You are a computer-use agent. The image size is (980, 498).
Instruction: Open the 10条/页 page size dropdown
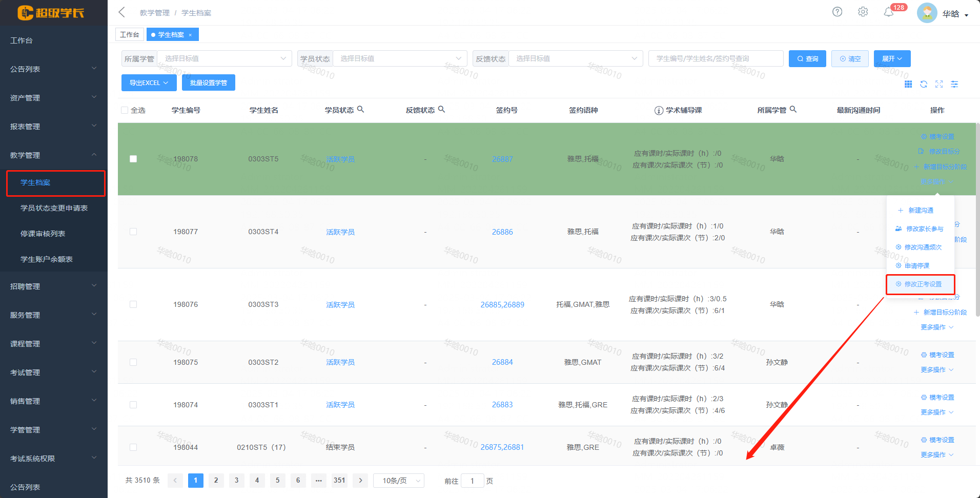pyautogui.click(x=398, y=481)
